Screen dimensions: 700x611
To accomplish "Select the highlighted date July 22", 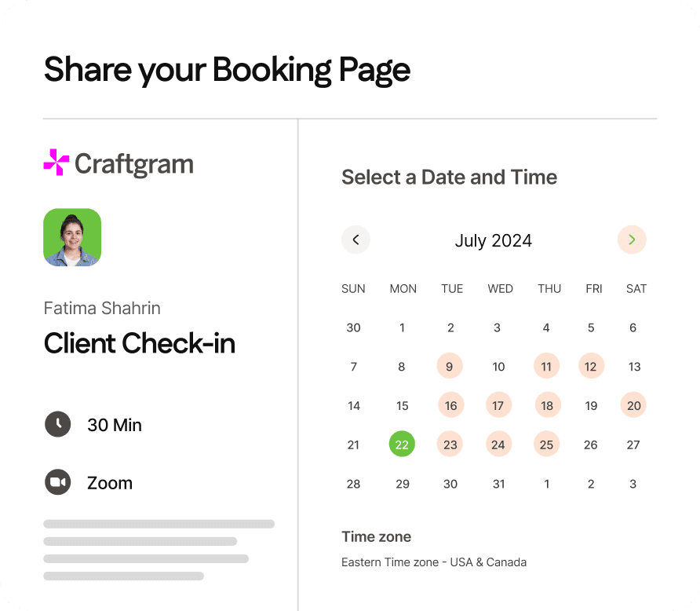I will tap(402, 444).
